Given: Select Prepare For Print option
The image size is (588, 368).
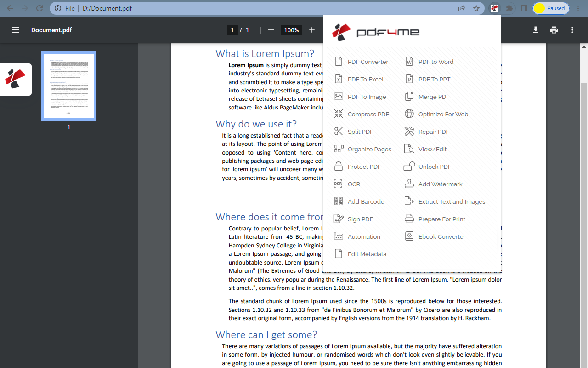Looking at the screenshot, I should [435, 219].
